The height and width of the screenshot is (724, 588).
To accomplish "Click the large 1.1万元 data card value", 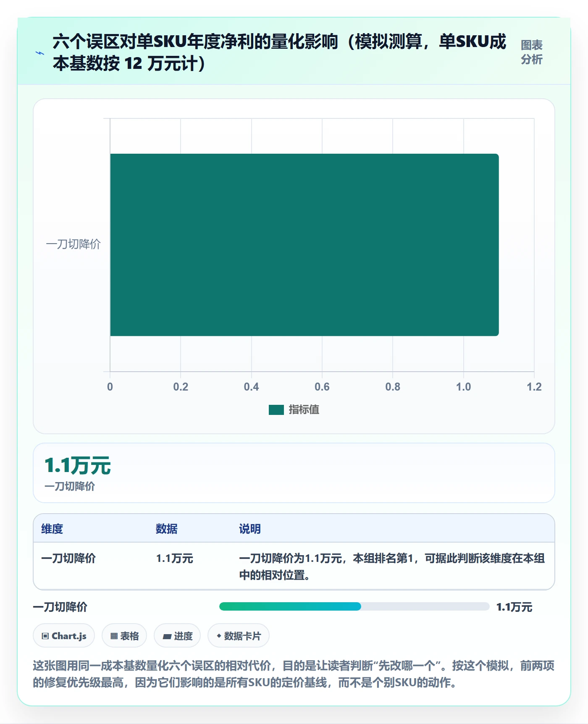I will pos(78,466).
